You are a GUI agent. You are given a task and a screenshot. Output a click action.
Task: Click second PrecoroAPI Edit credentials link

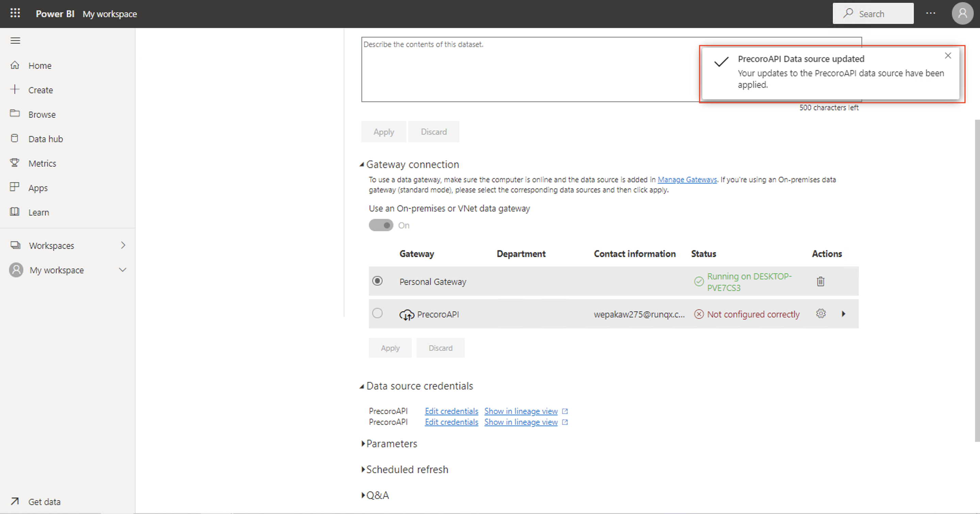click(451, 422)
